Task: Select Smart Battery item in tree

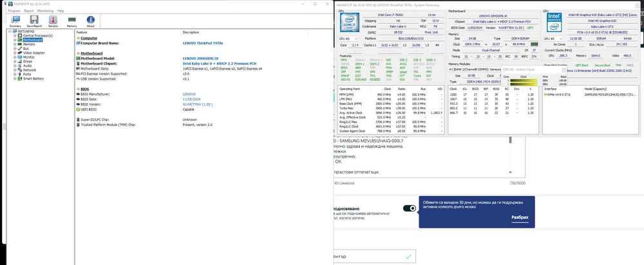Action: 33,78
